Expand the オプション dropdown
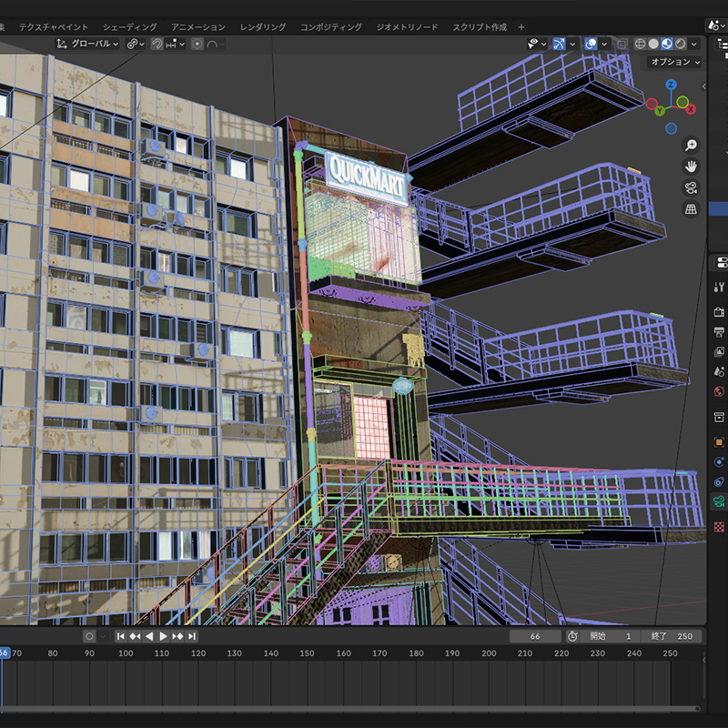 (x=674, y=62)
